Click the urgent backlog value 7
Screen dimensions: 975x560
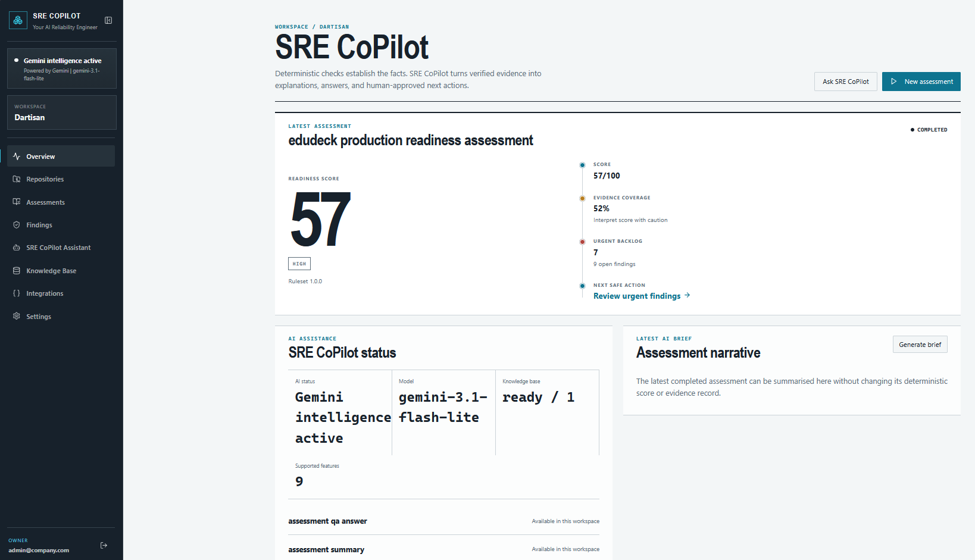[x=596, y=252]
